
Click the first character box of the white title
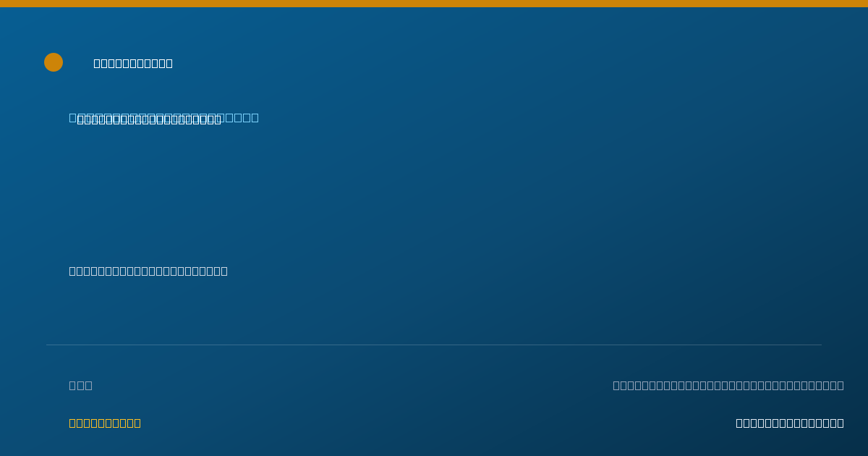97,63
